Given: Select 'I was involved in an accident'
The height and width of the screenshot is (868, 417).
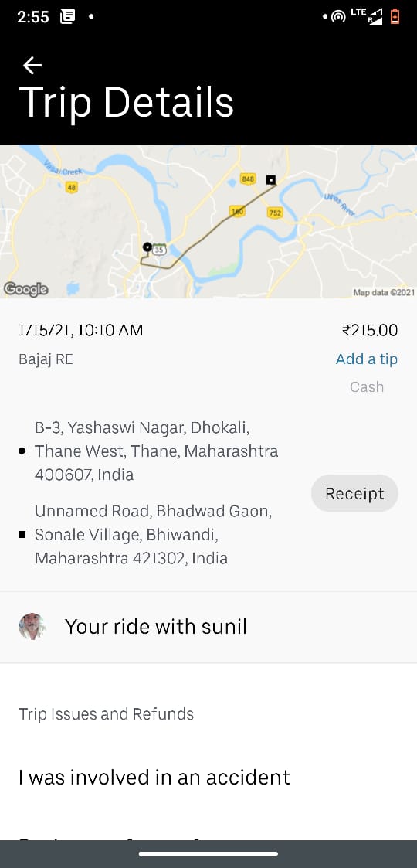Looking at the screenshot, I should tap(154, 778).
